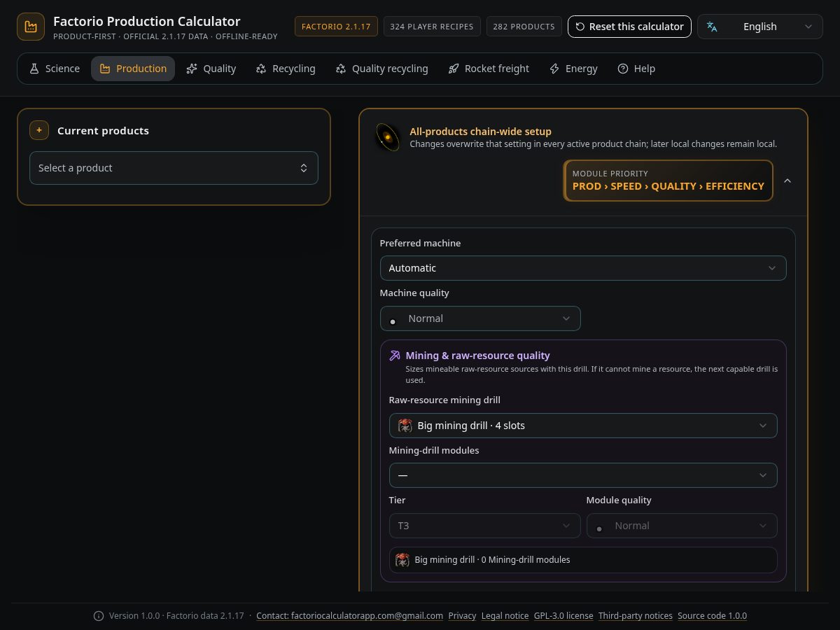This screenshot has width=840, height=630.
Task: Open the Science tab
Action: tap(54, 69)
